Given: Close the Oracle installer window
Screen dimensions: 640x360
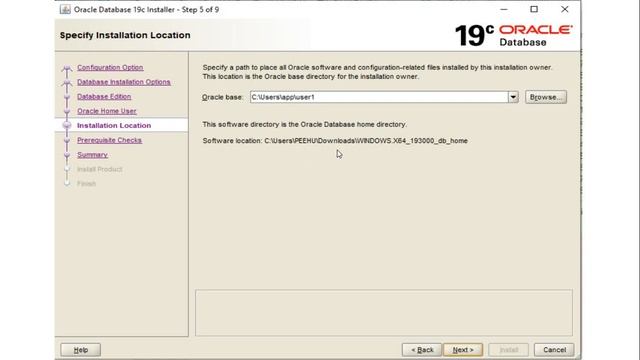Looking at the screenshot, I should 564,9.
